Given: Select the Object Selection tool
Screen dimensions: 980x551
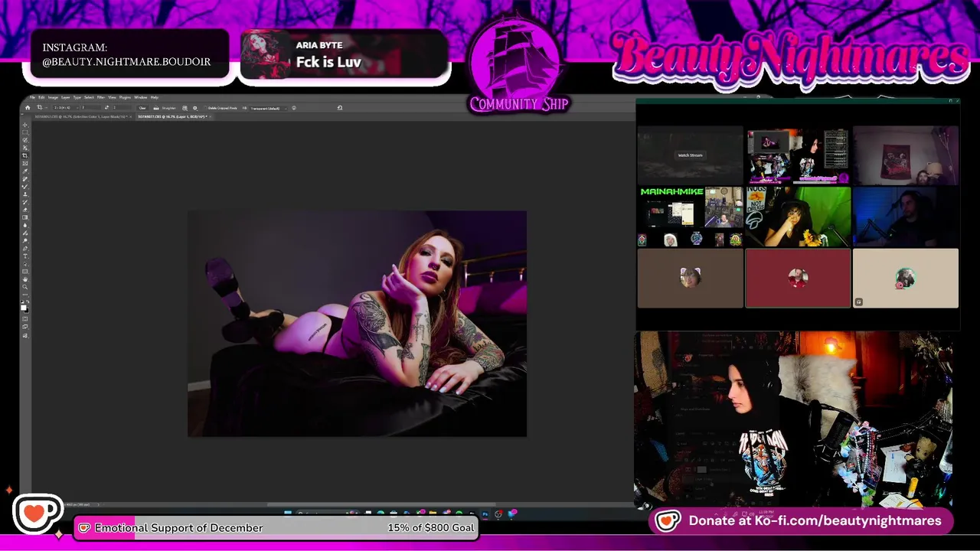Looking at the screenshot, I should [25, 148].
